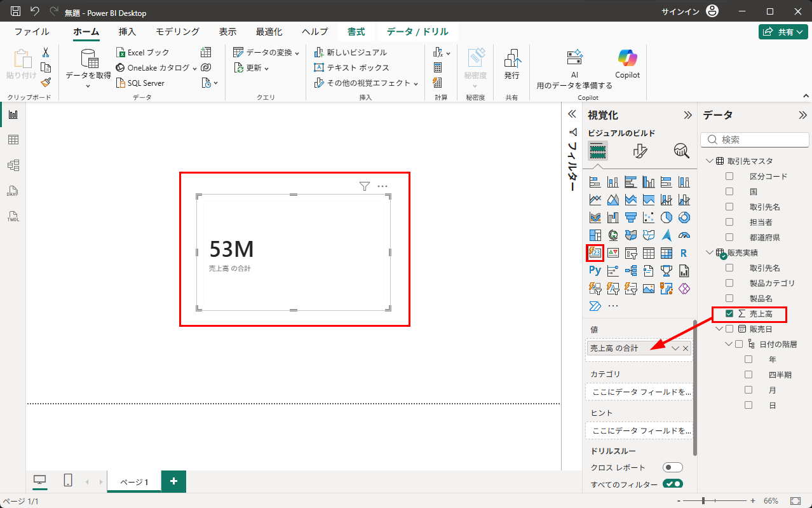Image resolution: width=812 pixels, height=508 pixels.
Task: Open データ / ドリル ribbon tab
Action: click(x=417, y=32)
